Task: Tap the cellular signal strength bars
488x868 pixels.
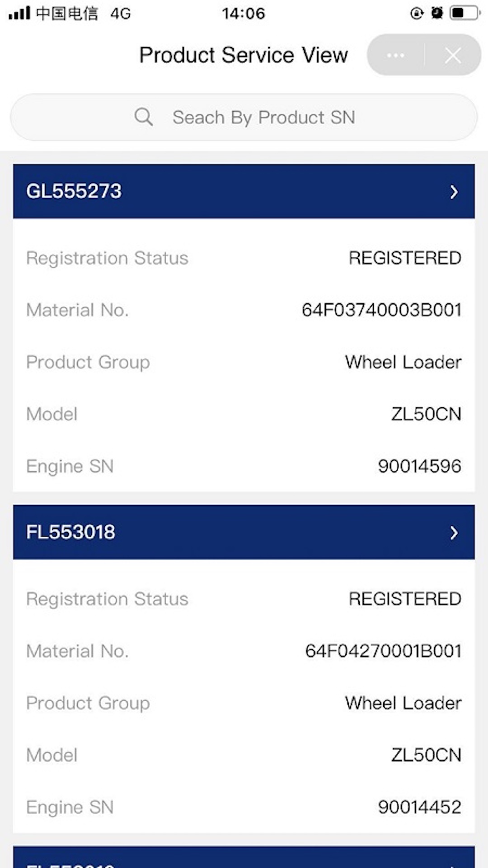Action: coord(19,13)
